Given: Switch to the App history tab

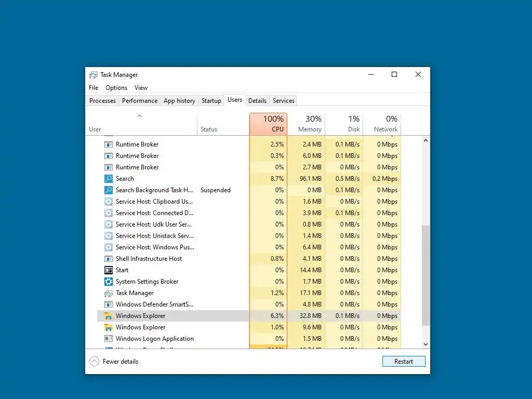Looking at the screenshot, I should coord(179,101).
